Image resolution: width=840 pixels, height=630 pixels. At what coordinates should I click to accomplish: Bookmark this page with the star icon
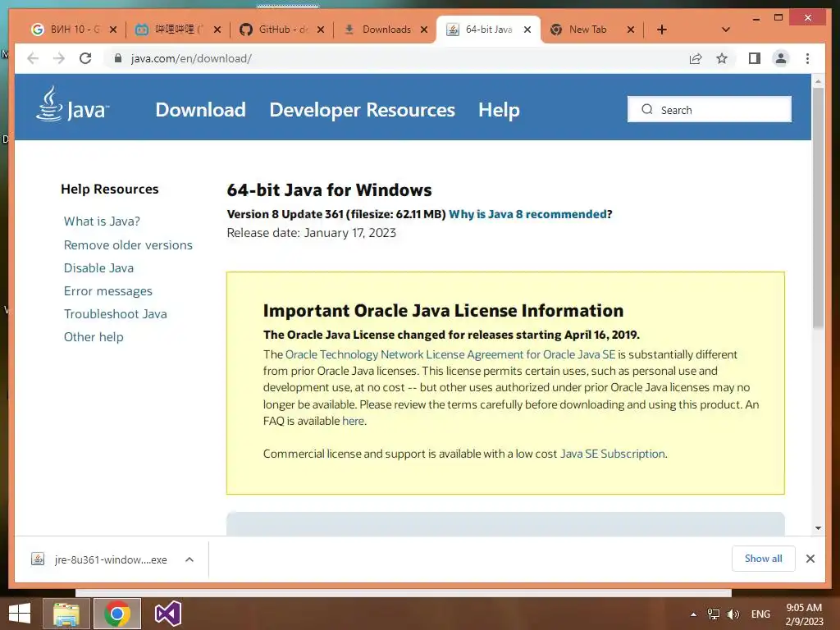(722, 58)
